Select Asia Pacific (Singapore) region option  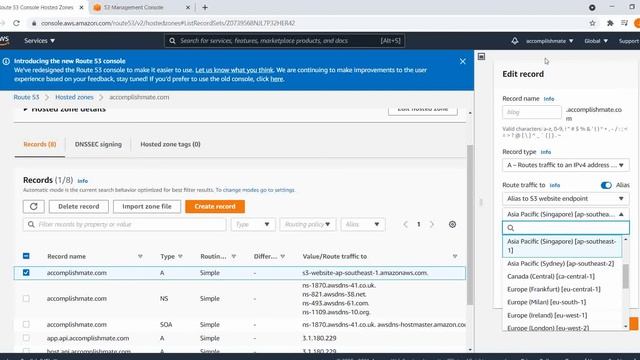click(562, 246)
